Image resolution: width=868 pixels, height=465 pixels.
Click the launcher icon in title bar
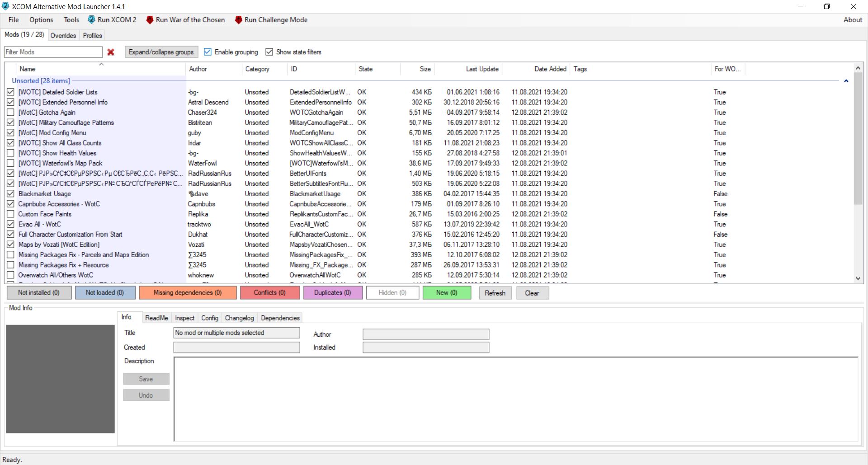click(5, 6)
